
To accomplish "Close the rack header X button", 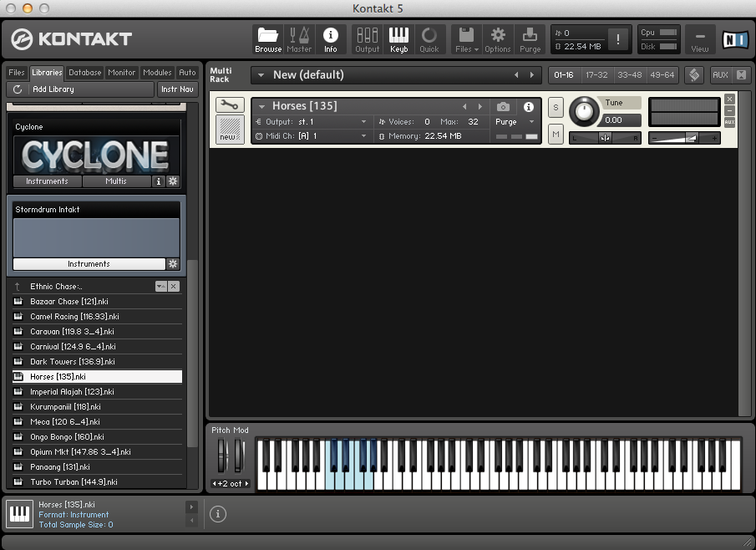I will (741, 74).
